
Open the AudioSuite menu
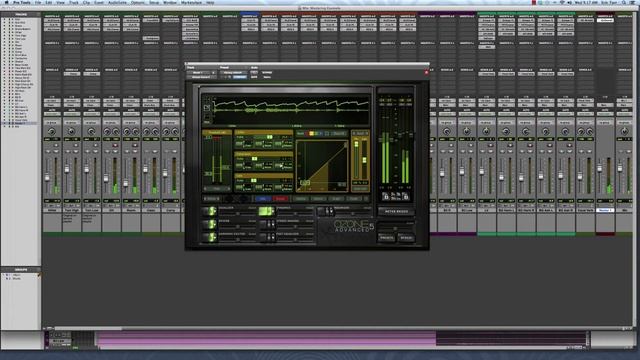click(118, 2)
